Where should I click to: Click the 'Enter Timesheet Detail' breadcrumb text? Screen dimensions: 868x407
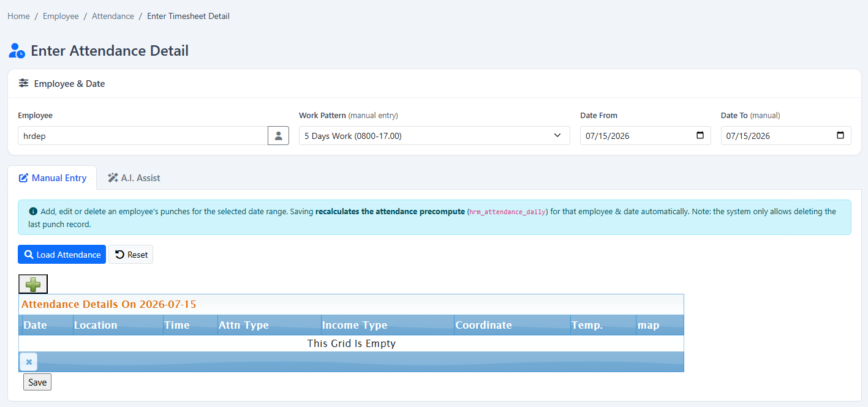pyautogui.click(x=188, y=16)
